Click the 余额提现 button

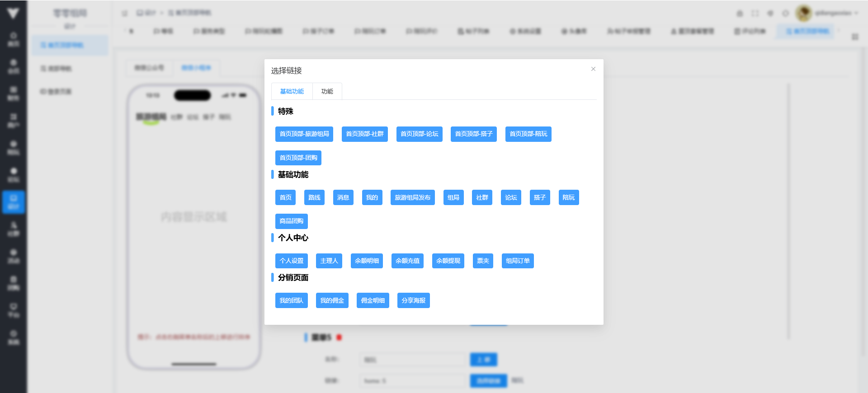click(x=448, y=261)
